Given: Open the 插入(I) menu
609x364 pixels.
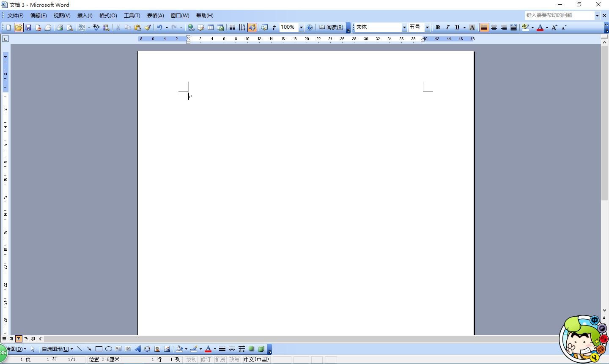Looking at the screenshot, I should tap(85, 16).
